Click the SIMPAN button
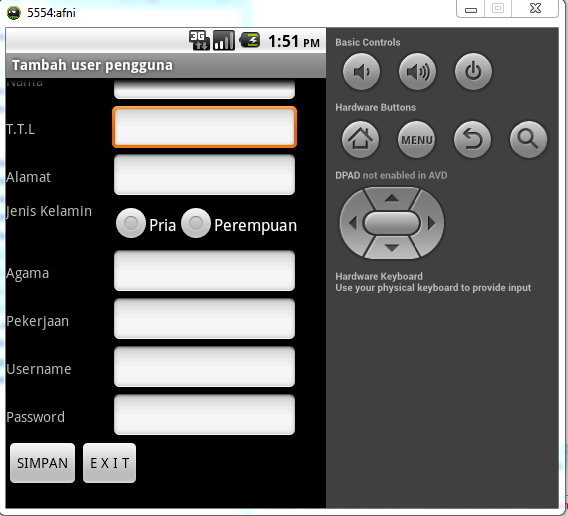Screen dimensions: 568x516 (x=42, y=463)
